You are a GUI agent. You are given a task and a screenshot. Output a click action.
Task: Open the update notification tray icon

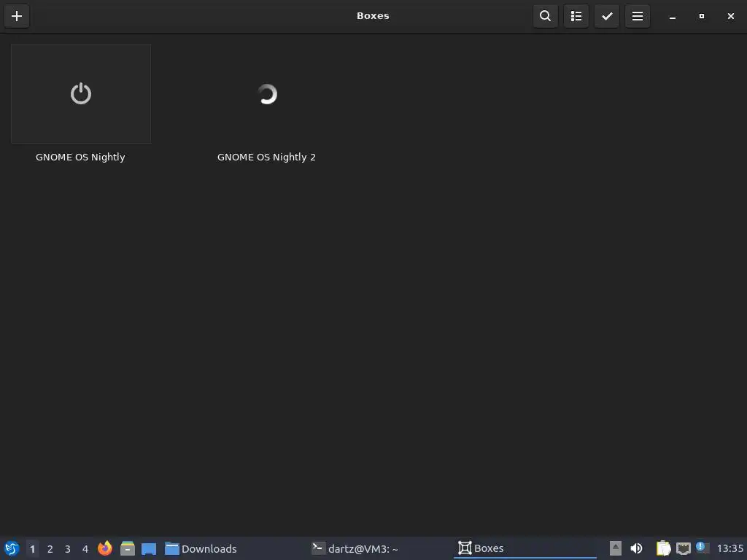point(703,548)
